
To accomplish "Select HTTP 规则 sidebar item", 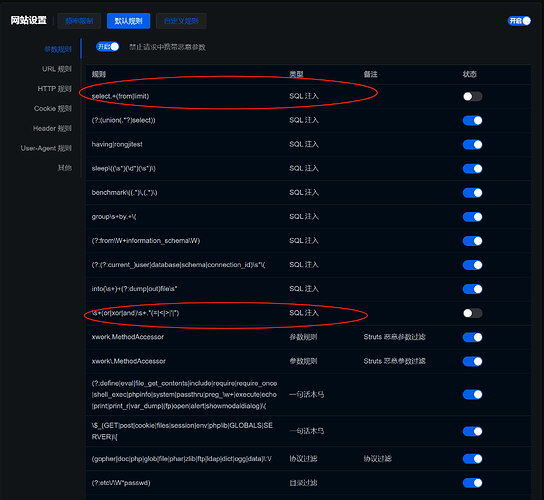I will (x=54, y=89).
